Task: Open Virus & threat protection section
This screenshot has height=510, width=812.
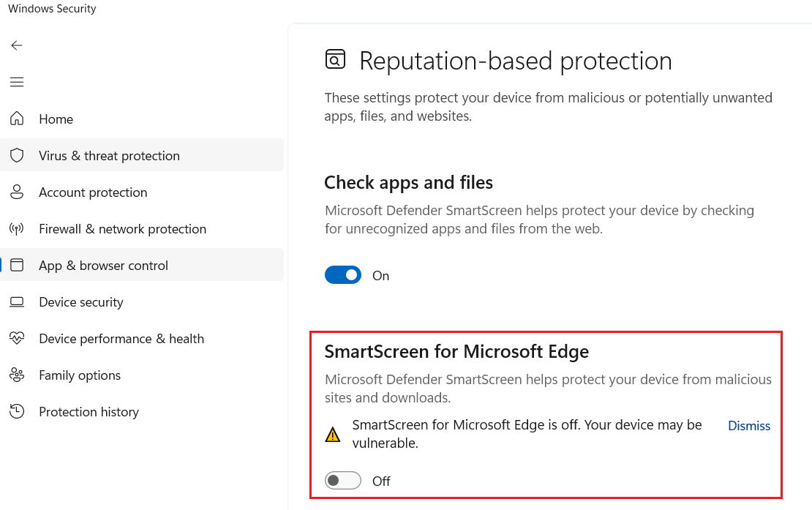Action: (142, 155)
